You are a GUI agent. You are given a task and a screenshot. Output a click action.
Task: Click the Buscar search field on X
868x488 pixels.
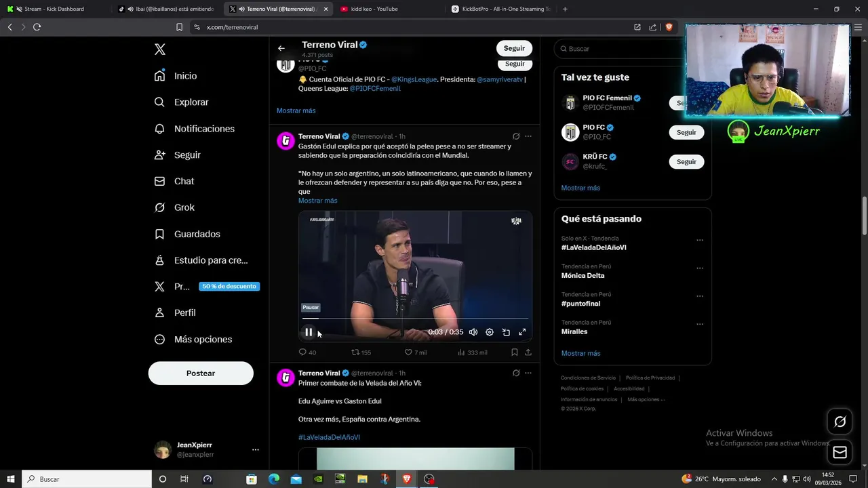coord(620,49)
